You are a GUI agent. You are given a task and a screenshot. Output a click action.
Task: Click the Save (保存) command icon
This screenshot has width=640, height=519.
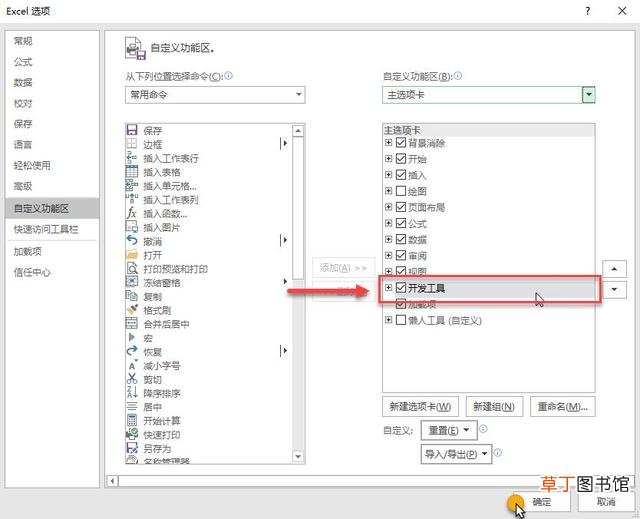(132, 130)
